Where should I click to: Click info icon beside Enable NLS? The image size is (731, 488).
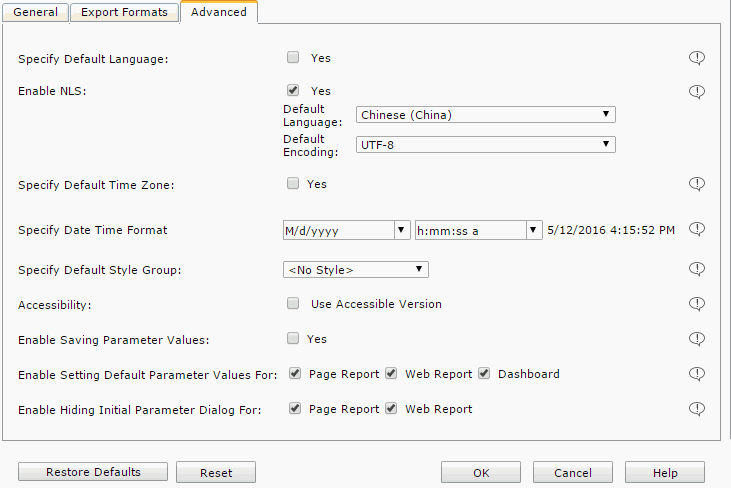click(697, 91)
